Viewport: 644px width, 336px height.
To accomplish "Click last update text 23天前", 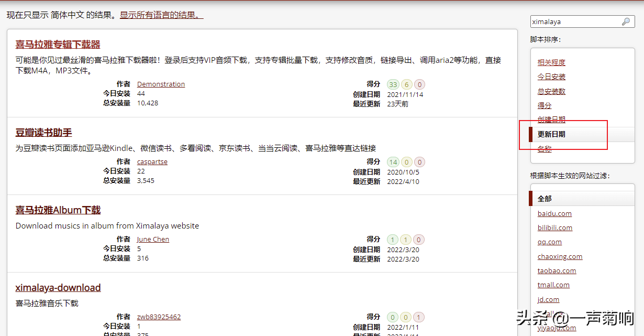I will pos(398,104).
